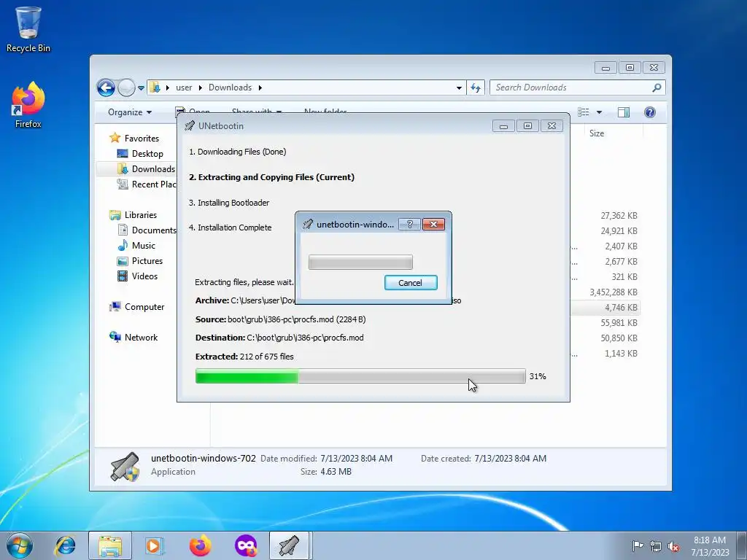Click the 27,362 KB file size entry
747x560 pixels.
[619, 216]
